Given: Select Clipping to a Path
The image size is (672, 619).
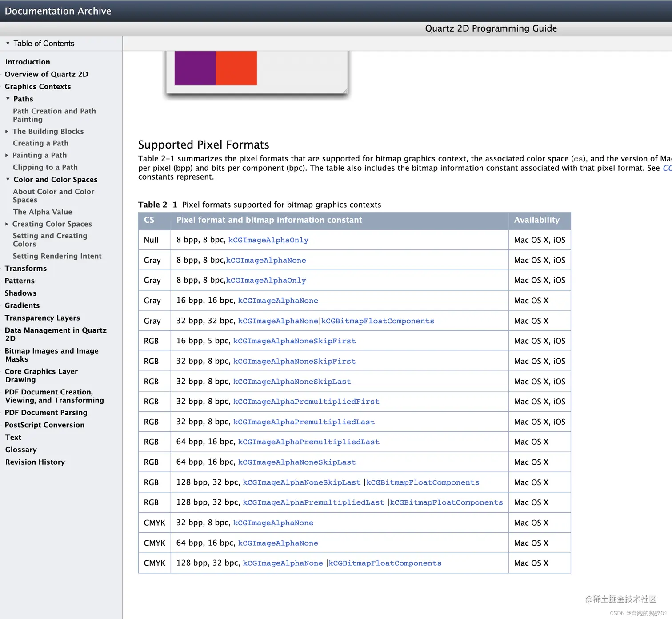Looking at the screenshot, I should 45,167.
